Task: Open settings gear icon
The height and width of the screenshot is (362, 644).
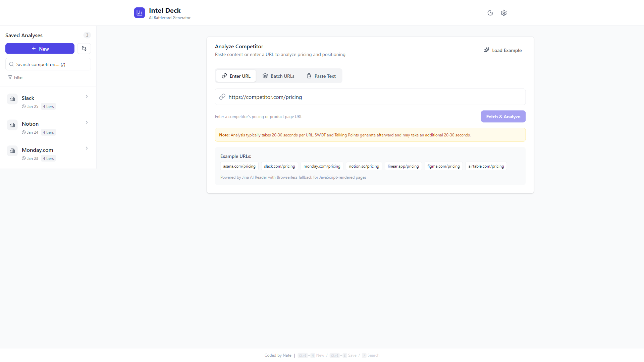Action: click(503, 13)
